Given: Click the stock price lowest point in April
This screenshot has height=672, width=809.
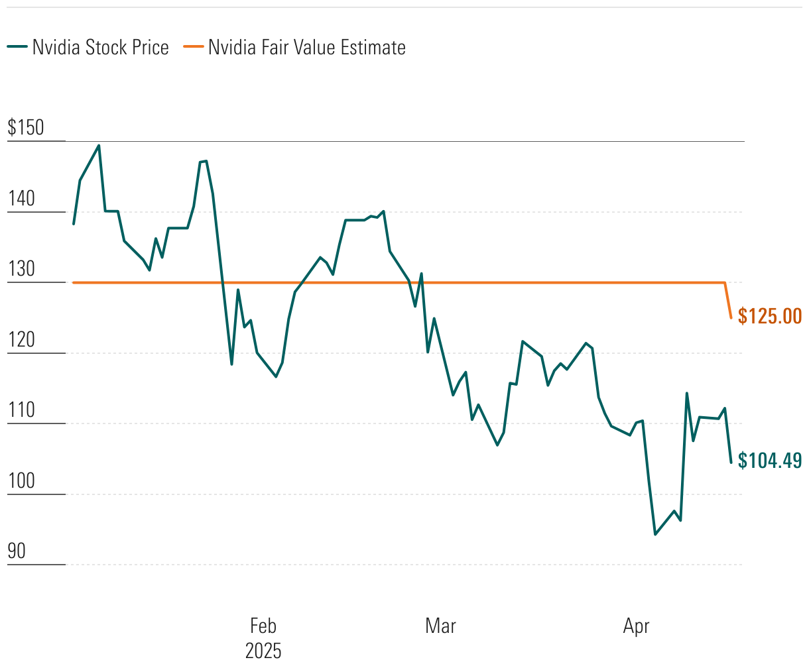Looking at the screenshot, I should (x=655, y=533).
